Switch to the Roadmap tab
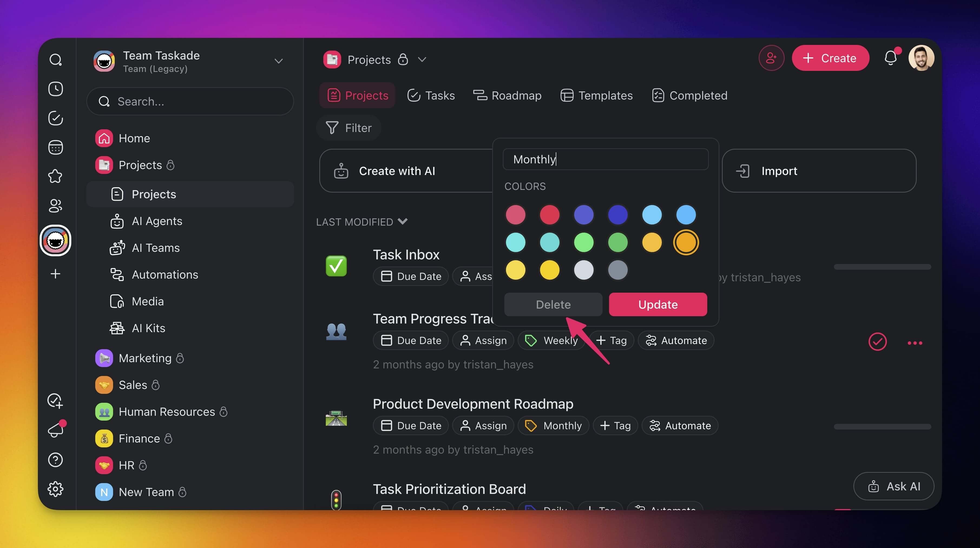980x548 pixels. (507, 95)
